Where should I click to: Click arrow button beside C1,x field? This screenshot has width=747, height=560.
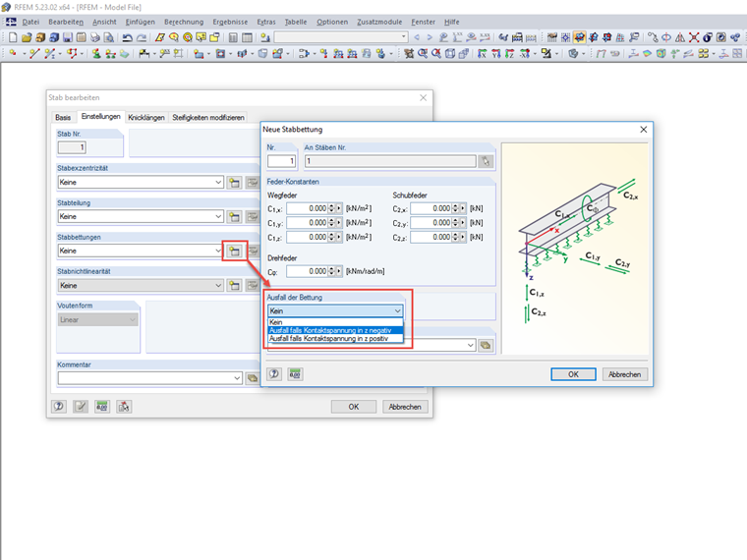pyautogui.click(x=339, y=208)
